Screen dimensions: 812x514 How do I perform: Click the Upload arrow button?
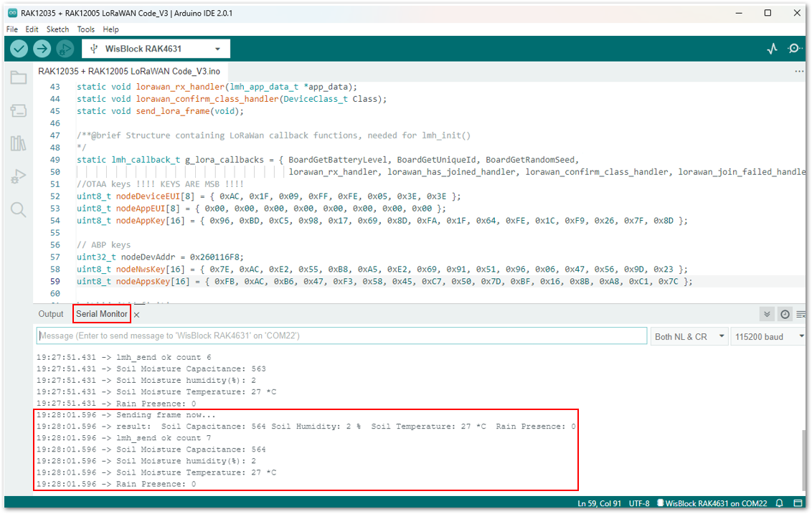click(x=42, y=49)
